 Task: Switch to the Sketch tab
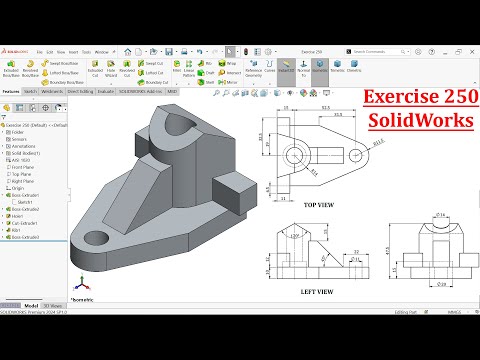pyautogui.click(x=30, y=91)
